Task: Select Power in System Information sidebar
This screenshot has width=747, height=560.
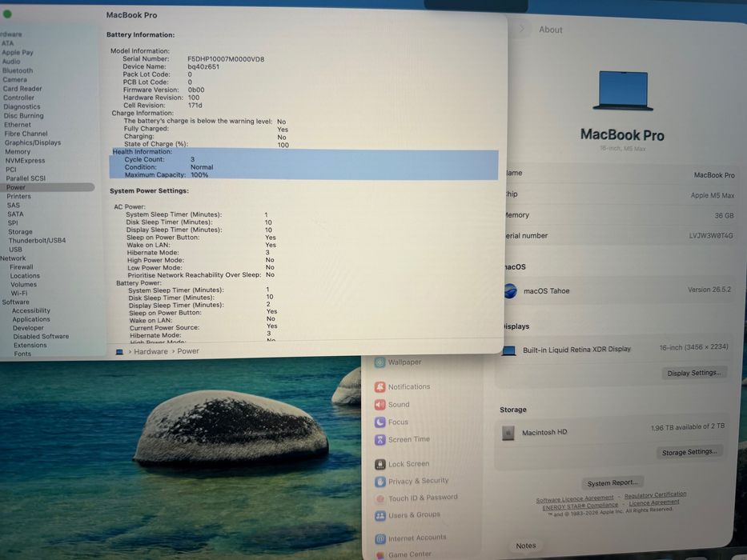Action: (46, 187)
